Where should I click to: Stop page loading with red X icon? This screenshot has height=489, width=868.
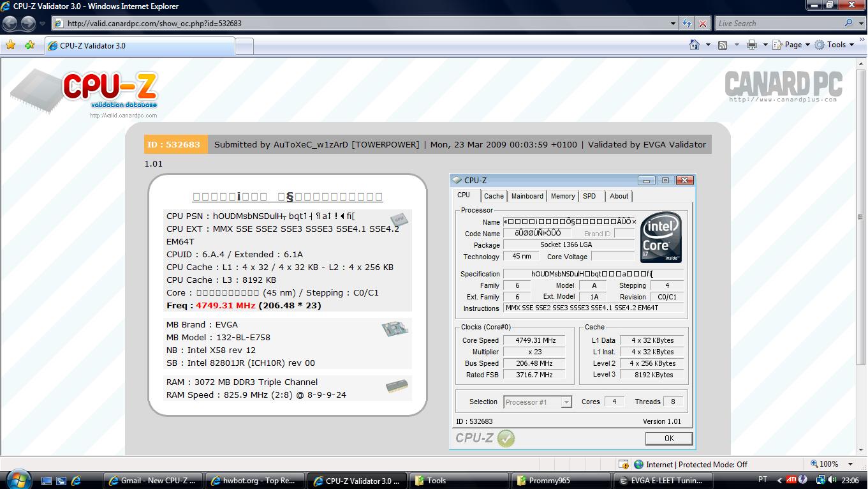click(x=703, y=24)
